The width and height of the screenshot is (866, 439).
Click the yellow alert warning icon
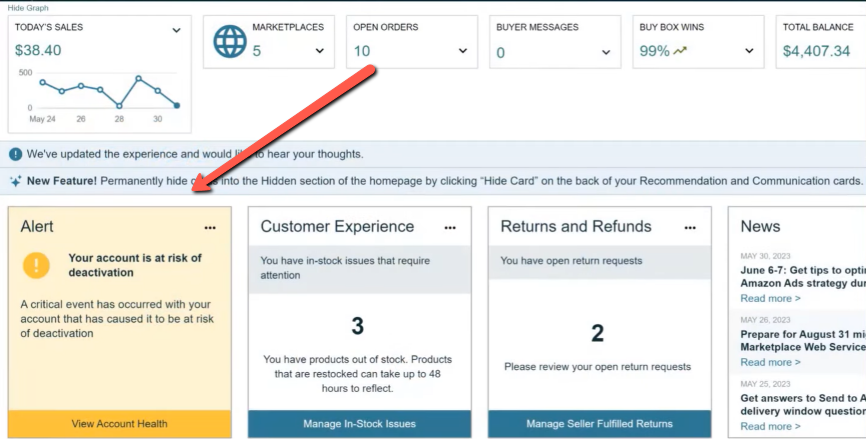[x=37, y=264]
